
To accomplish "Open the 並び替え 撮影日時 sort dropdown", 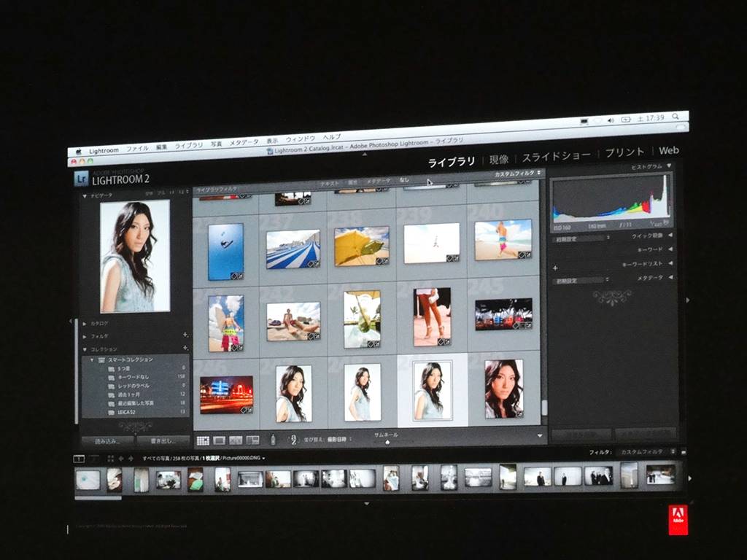I will click(x=328, y=439).
